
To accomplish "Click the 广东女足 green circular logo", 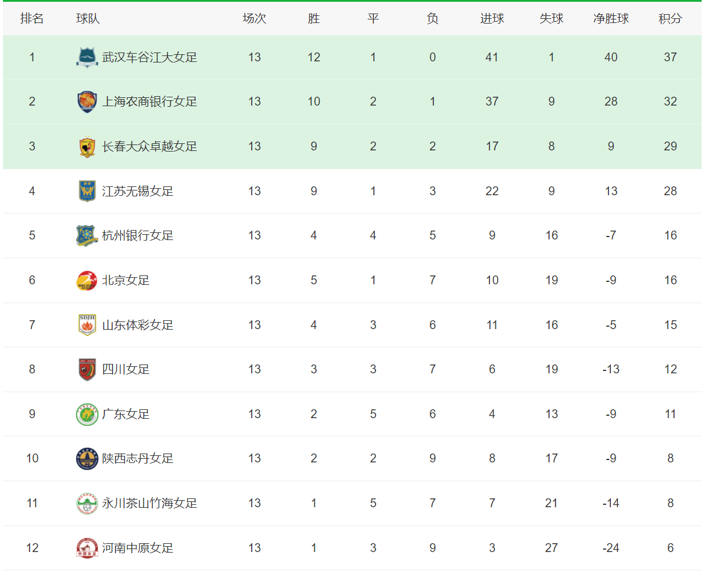I will click(x=87, y=414).
